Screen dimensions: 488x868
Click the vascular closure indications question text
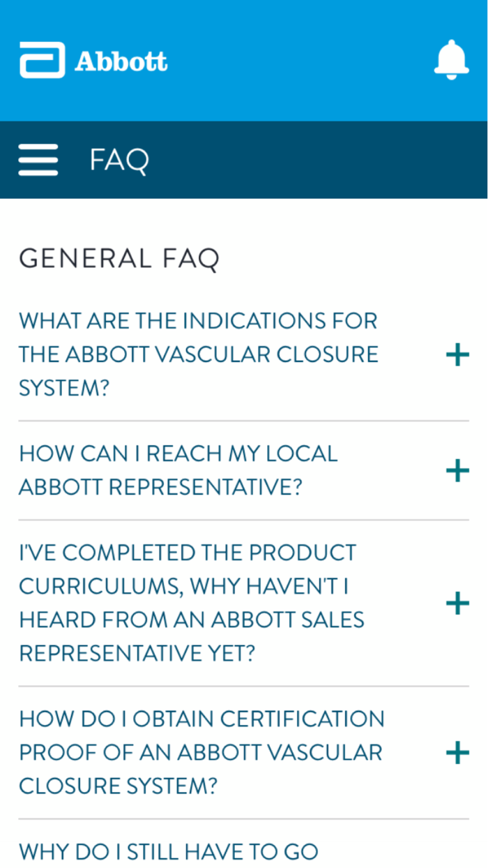pyautogui.click(x=198, y=353)
